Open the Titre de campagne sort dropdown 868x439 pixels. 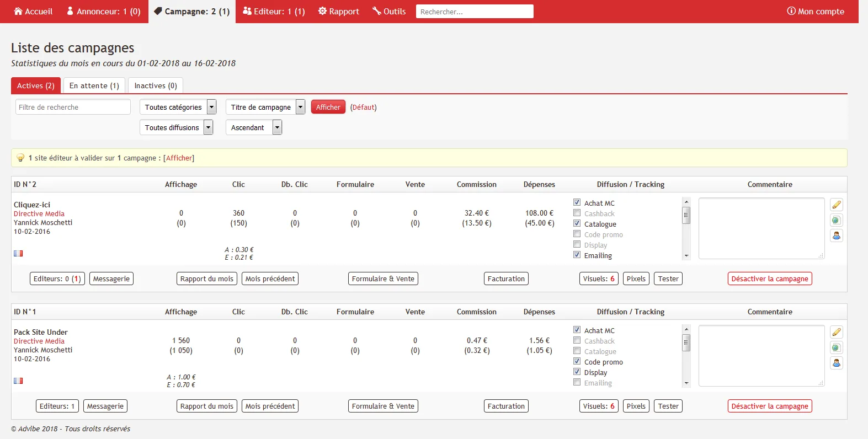pos(265,107)
